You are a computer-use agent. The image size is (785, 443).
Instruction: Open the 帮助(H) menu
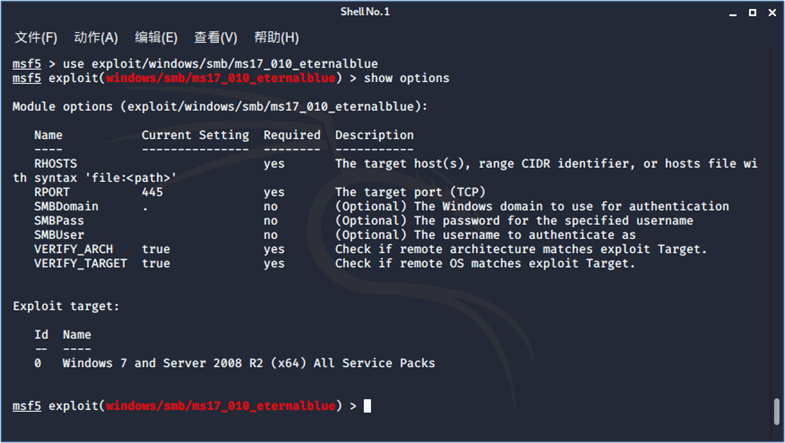pos(276,38)
